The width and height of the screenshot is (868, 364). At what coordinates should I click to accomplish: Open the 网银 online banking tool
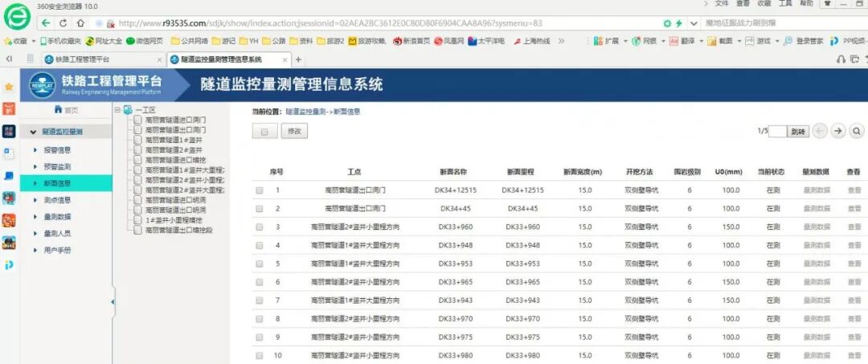coord(636,41)
